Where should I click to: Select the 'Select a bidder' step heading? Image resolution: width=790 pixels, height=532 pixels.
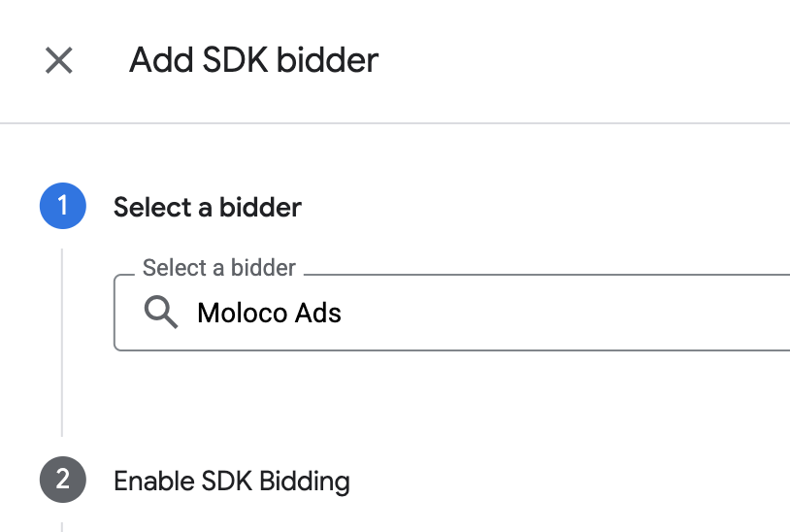click(208, 207)
